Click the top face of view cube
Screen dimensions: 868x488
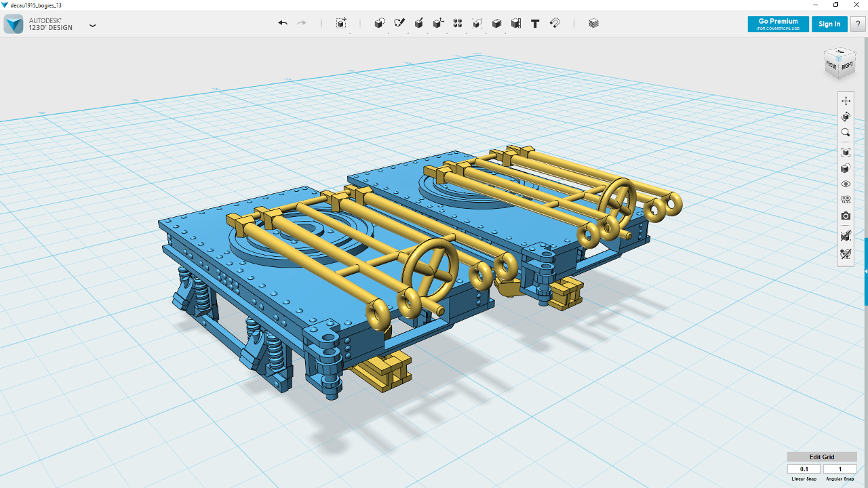(840, 53)
